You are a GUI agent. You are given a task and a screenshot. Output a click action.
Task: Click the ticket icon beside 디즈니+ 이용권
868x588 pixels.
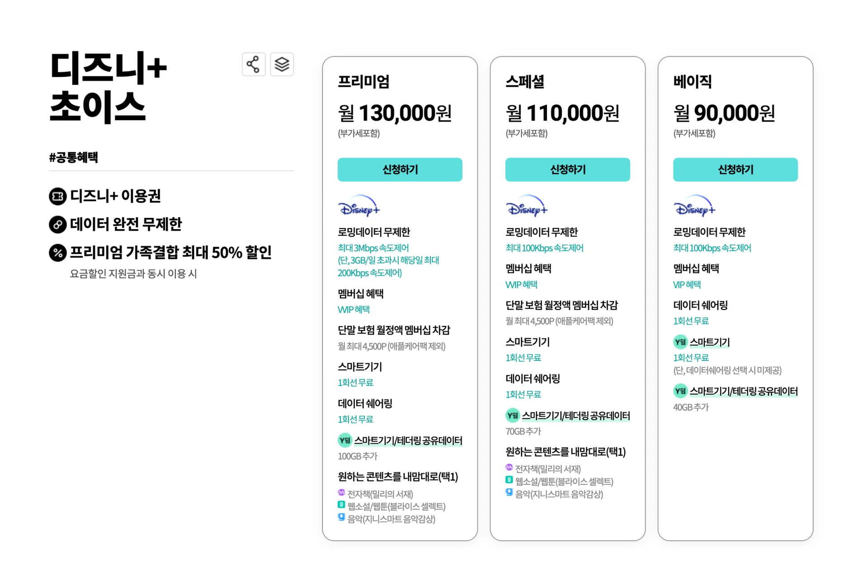(57, 196)
